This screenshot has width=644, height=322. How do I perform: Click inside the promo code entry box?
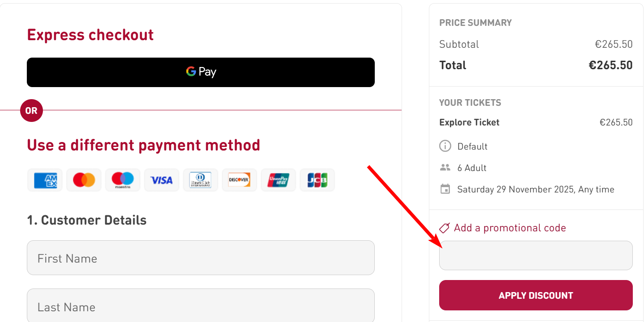[x=535, y=255]
